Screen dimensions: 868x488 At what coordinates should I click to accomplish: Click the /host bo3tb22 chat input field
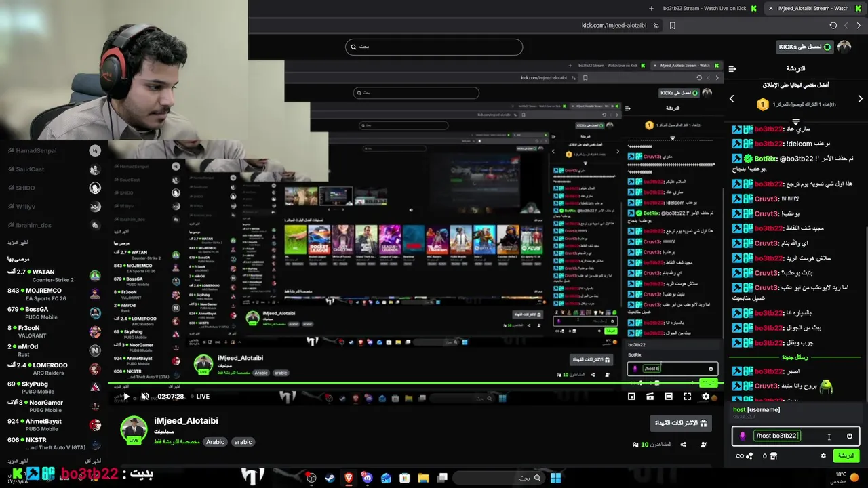(796, 436)
